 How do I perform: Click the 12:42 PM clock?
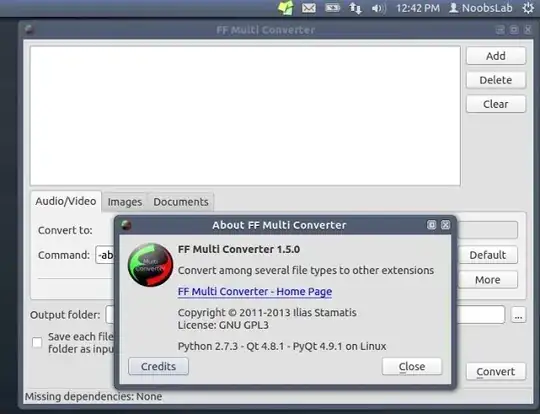418,8
